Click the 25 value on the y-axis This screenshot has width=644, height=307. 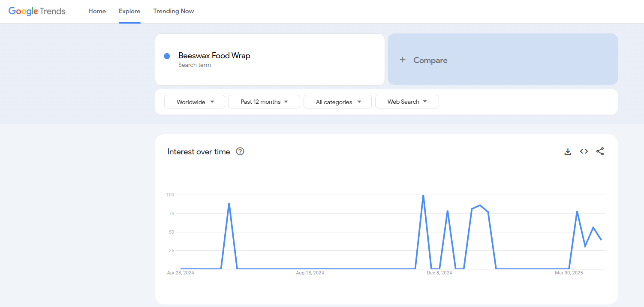[172, 250]
